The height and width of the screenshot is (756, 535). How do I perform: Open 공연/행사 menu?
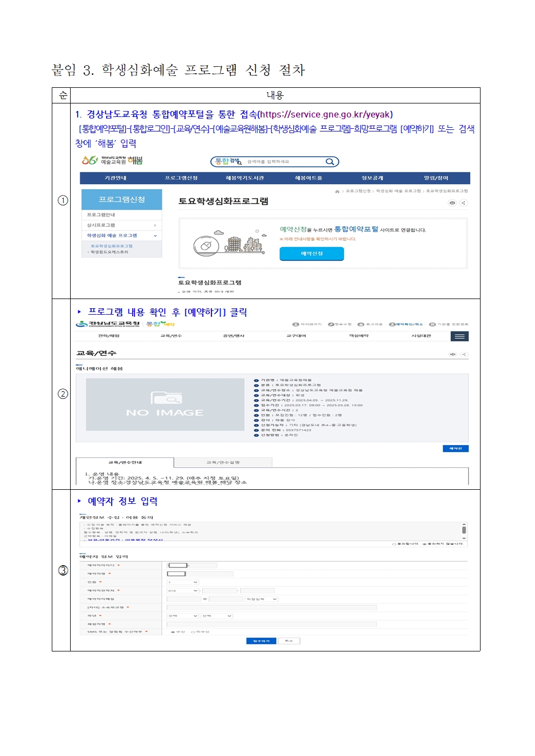tap(234, 336)
